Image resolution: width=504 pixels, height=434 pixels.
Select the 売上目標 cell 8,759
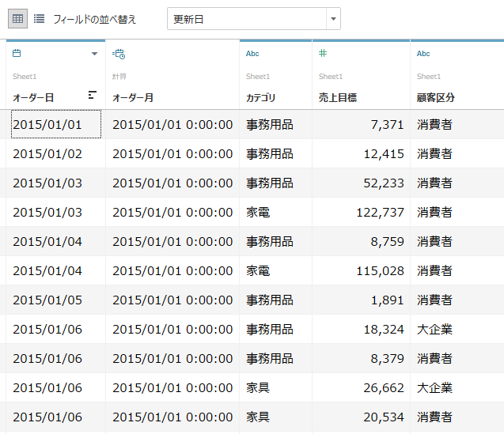tap(361, 241)
